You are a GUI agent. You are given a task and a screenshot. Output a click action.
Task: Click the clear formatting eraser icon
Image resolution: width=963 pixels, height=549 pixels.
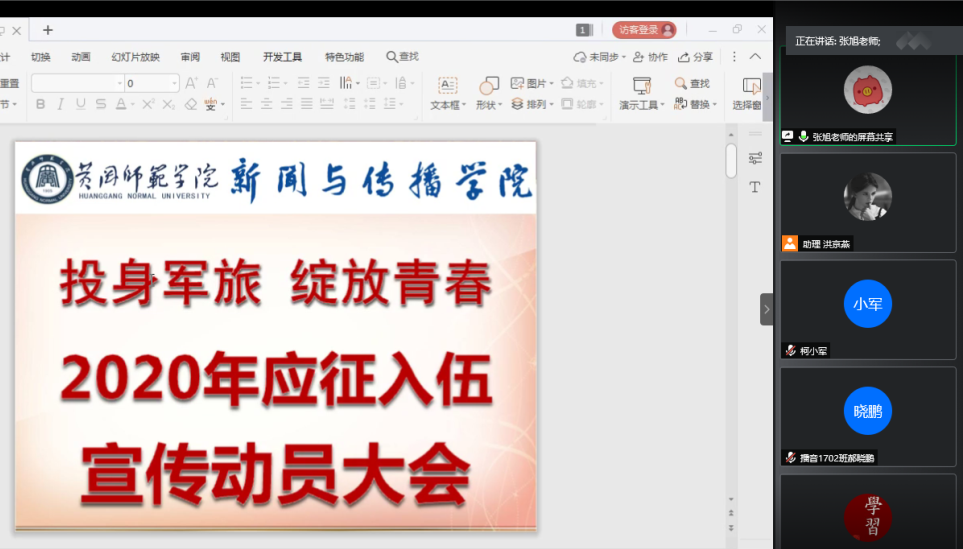pyautogui.click(x=191, y=104)
